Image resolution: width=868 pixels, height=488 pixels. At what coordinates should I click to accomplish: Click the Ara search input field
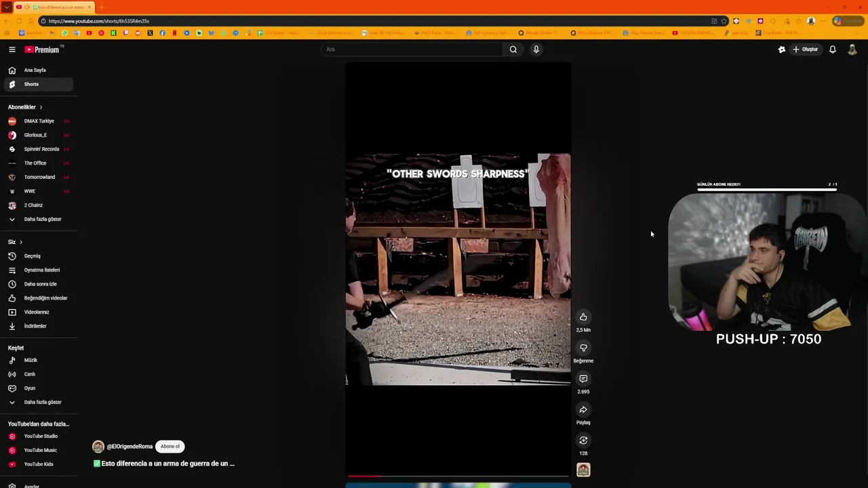[412, 49]
